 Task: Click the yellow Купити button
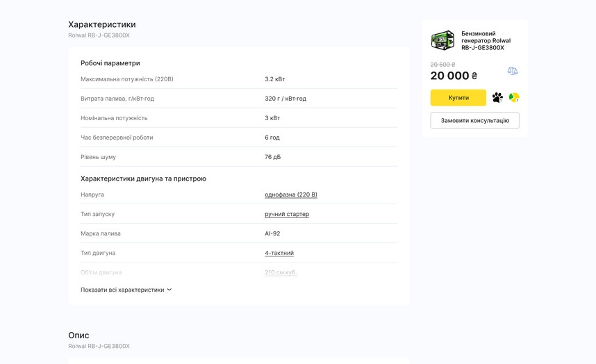pos(458,98)
